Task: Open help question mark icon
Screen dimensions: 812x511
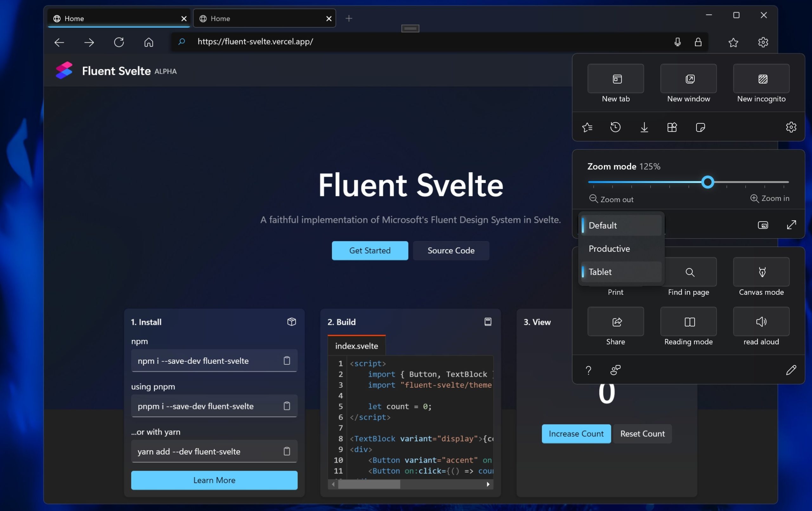Action: click(588, 370)
